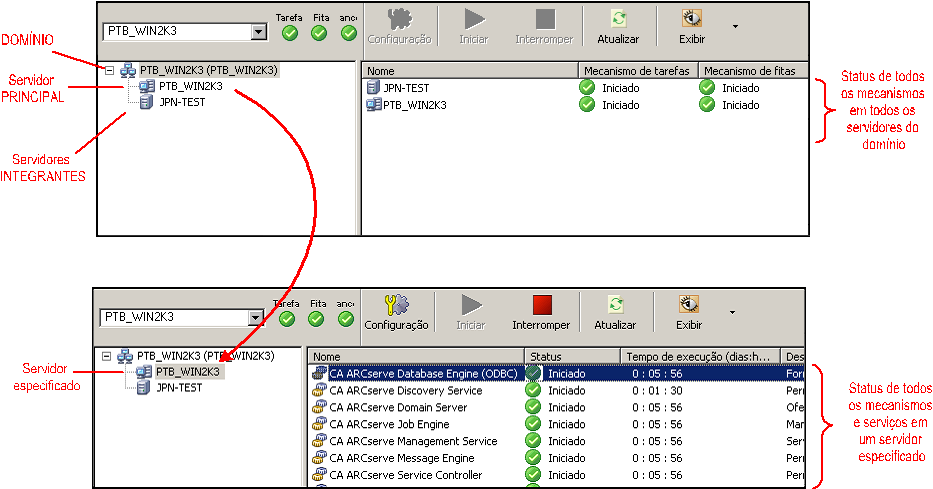This screenshot has width=933, height=489.
Task: Select JPN-TEST server in lower tree
Action: pos(179,388)
